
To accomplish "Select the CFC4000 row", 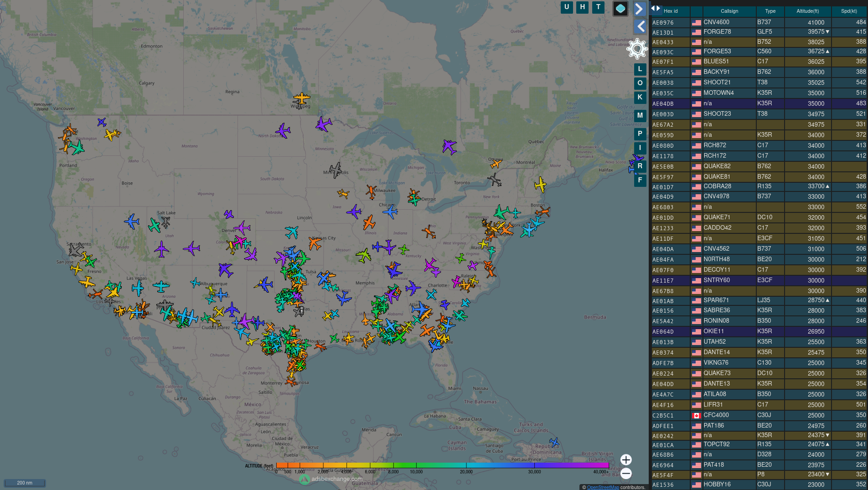I will click(759, 415).
